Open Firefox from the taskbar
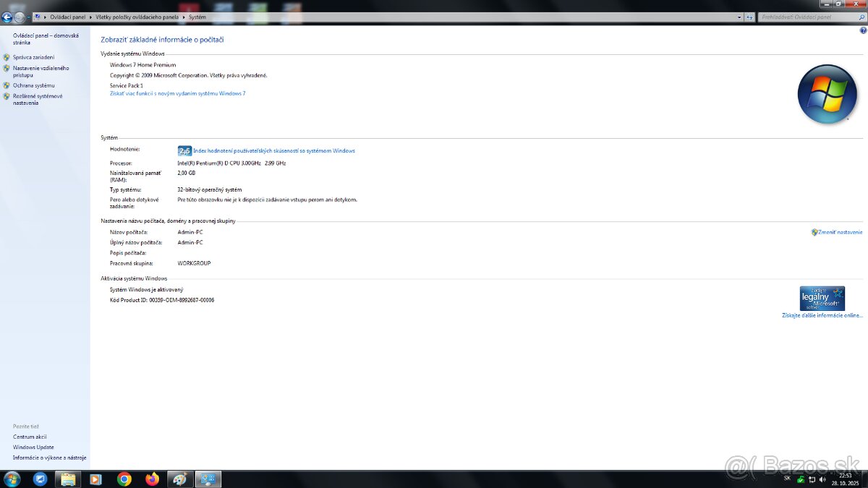868x488 pixels. 152,479
